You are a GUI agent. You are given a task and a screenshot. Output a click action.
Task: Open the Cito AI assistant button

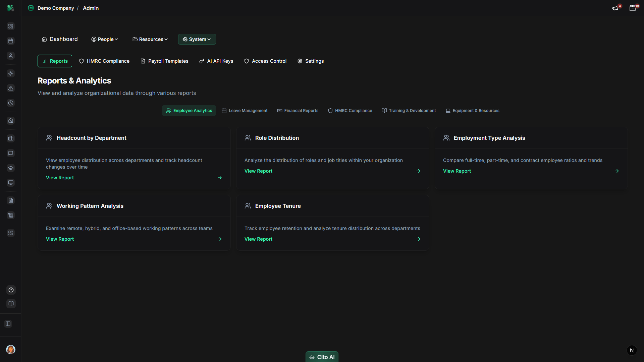(322, 357)
